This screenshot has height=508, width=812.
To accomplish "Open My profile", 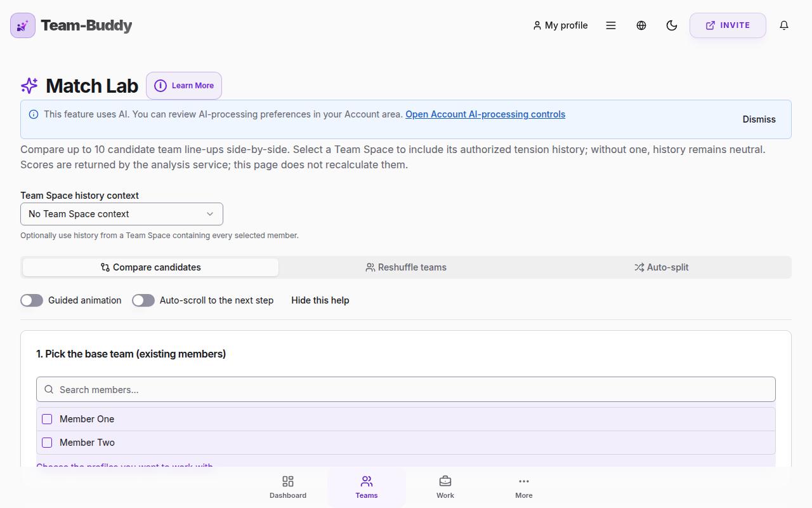I will coord(560,25).
